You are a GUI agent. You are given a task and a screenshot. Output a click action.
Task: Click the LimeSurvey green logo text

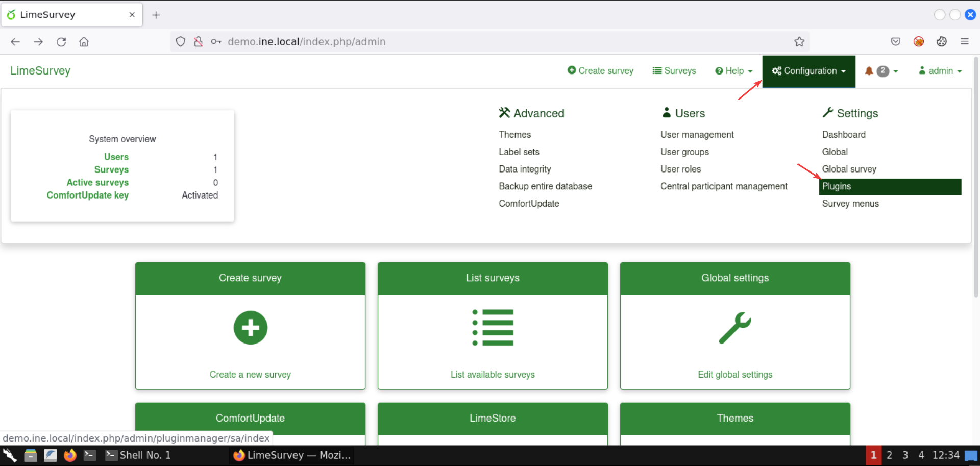40,70
